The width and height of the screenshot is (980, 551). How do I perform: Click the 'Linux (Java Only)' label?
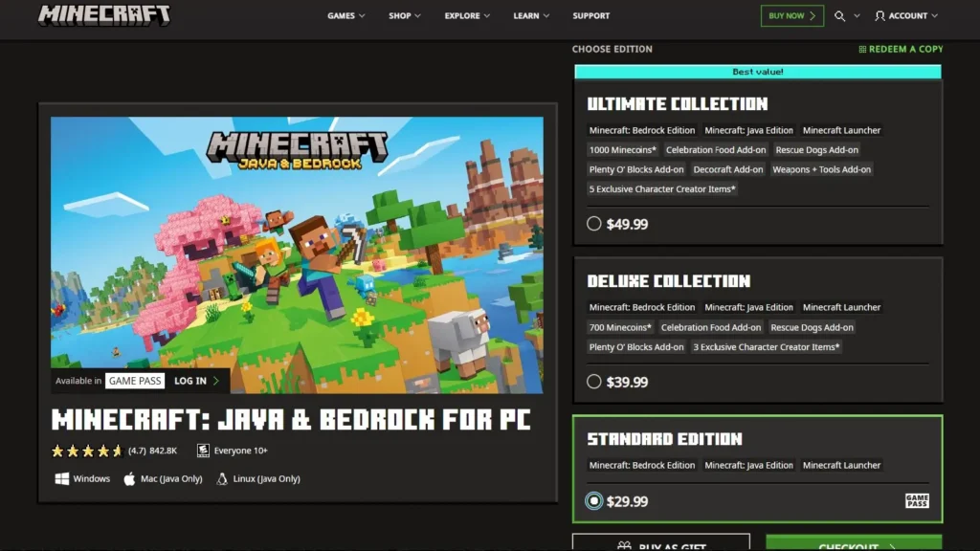pyautogui.click(x=266, y=478)
